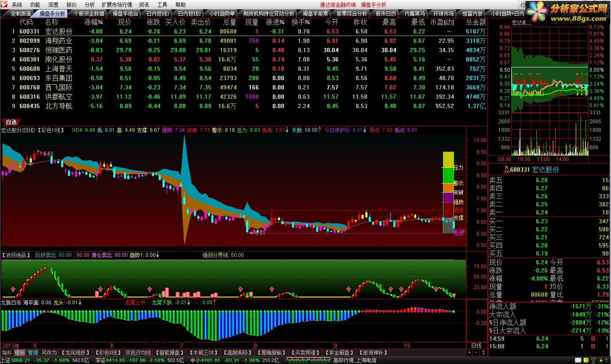Click 600331 宏达股份 quote panel title

(534, 169)
